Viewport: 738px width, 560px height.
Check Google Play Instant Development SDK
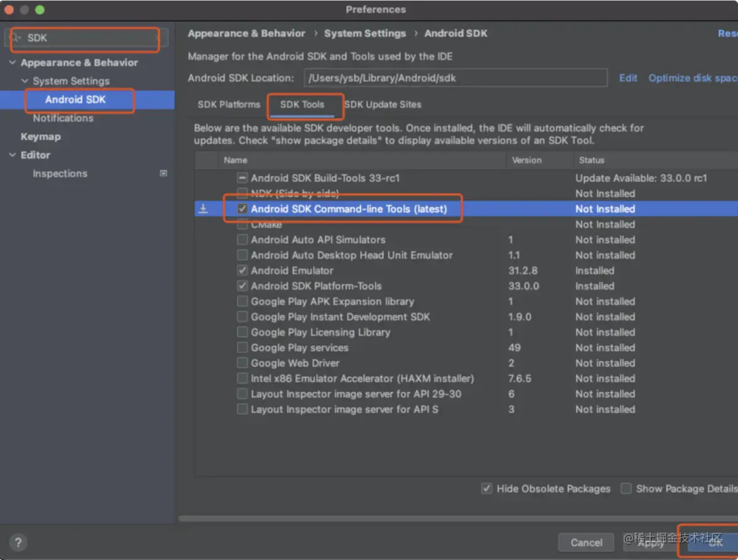click(242, 317)
